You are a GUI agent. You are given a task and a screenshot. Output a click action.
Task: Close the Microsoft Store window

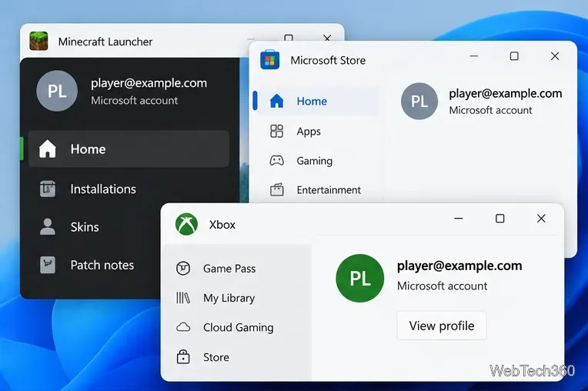pos(555,56)
